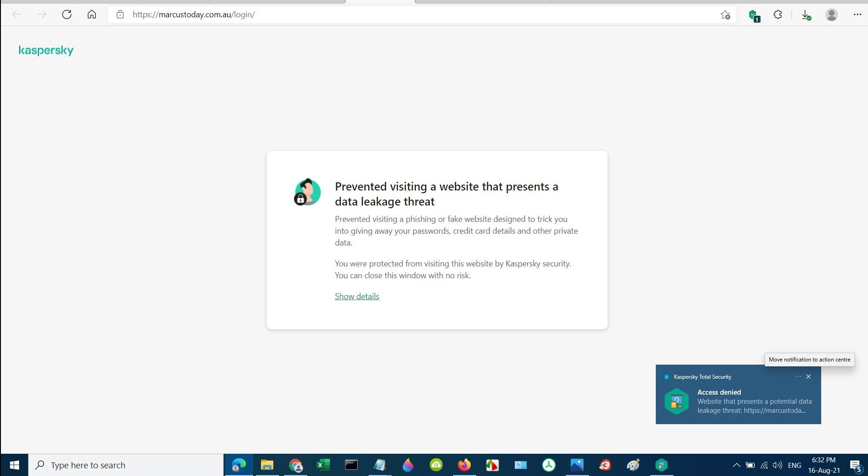868x476 pixels.
Task: Open Google Chrome from taskbar
Action: 295,465
